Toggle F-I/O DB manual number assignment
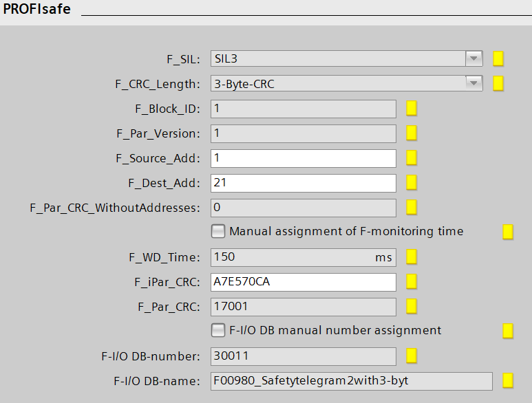532x403 pixels. (x=218, y=330)
